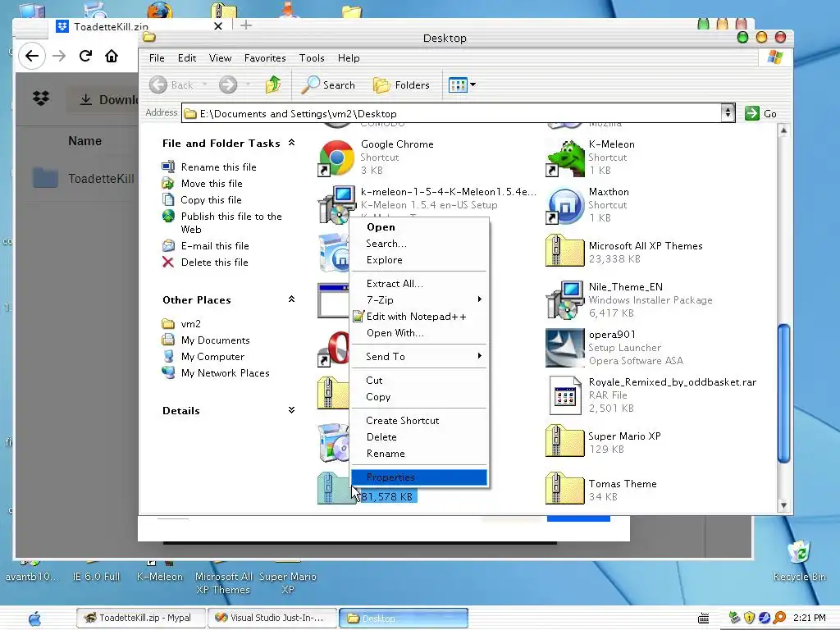Image resolution: width=840 pixels, height=630 pixels.
Task: Select the opera901 setup launcher icon
Action: click(564, 348)
